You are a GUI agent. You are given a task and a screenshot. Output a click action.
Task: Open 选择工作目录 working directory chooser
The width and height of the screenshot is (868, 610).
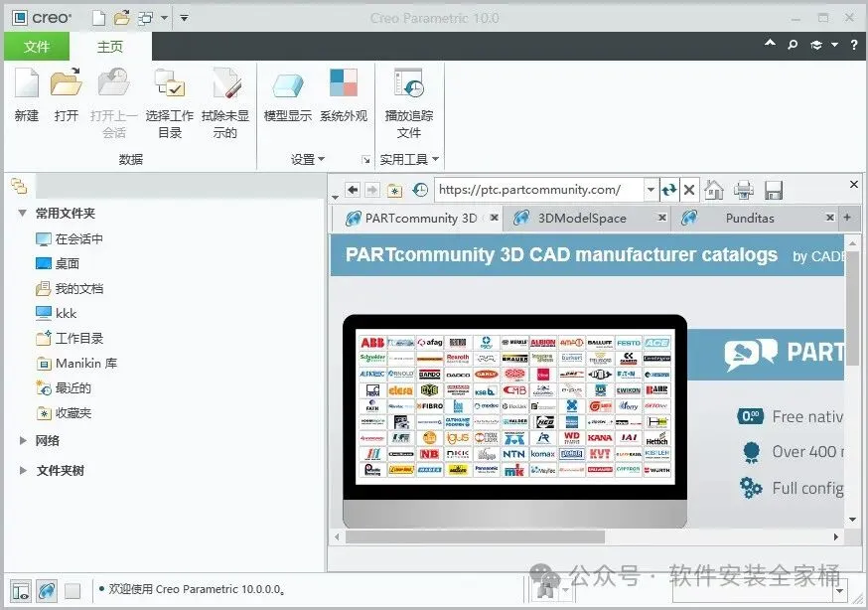click(x=170, y=104)
